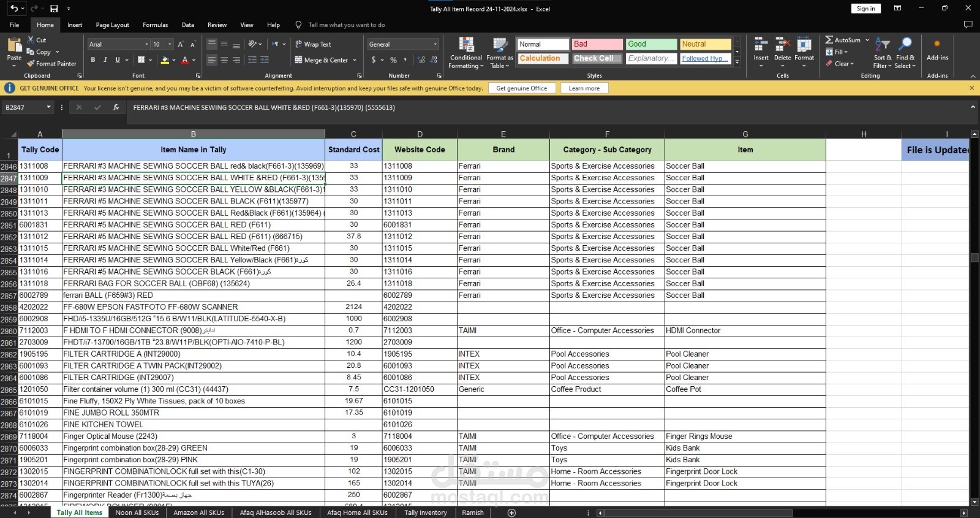Image resolution: width=980 pixels, height=518 pixels.
Task: Click the Cut scissors command
Action: 37,40
